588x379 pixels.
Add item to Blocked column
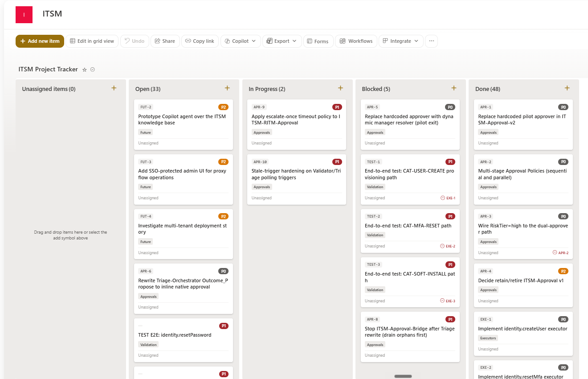click(x=454, y=88)
